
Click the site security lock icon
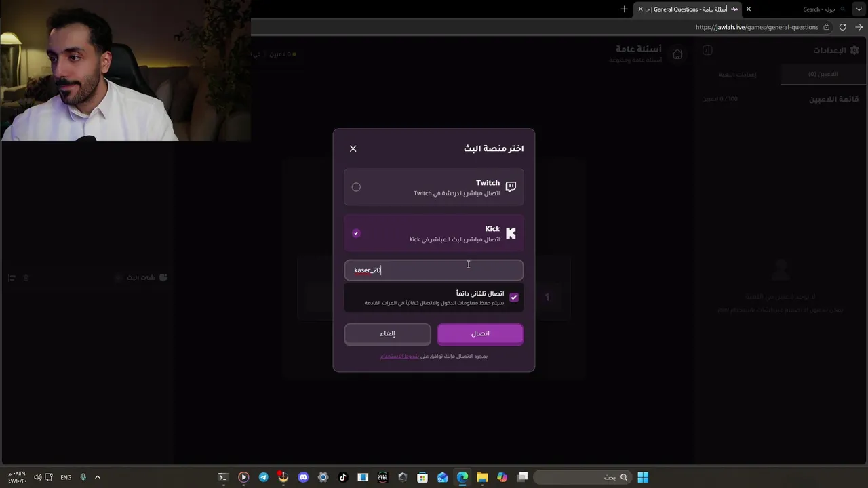click(x=826, y=27)
